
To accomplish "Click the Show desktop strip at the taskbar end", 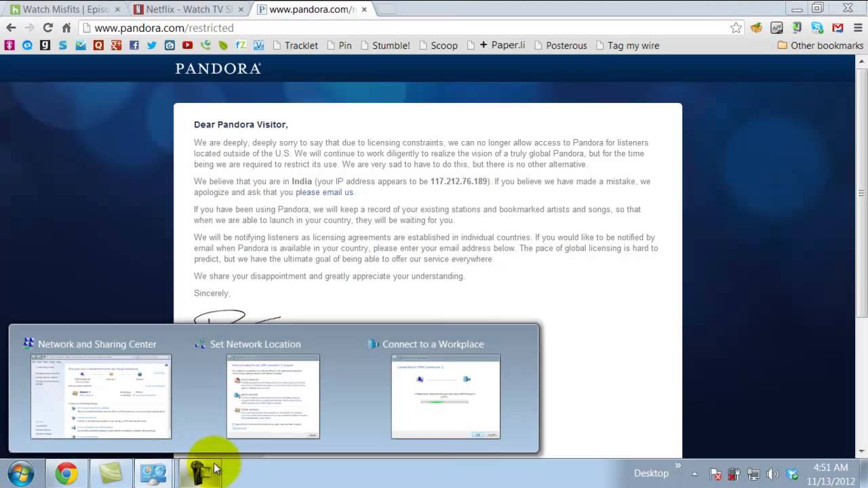I will pos(863,473).
